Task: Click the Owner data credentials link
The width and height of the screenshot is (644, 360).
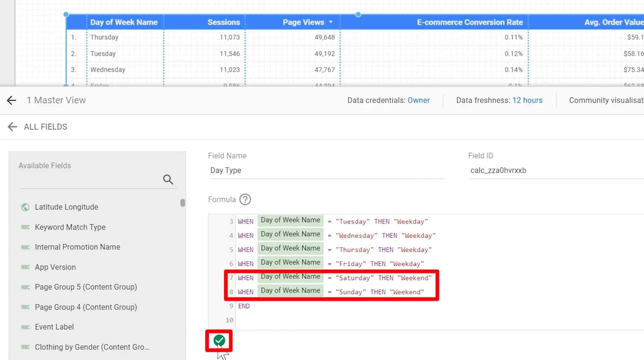Action: pyautogui.click(x=419, y=100)
